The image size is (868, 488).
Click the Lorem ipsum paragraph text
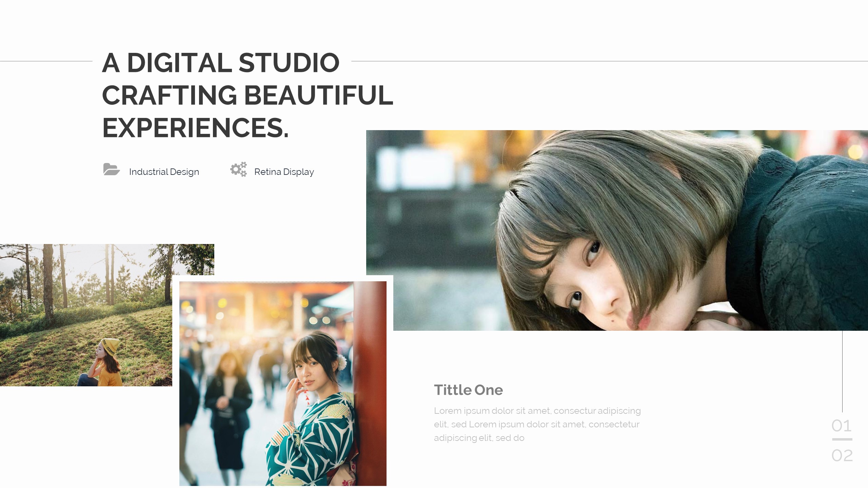tap(537, 424)
